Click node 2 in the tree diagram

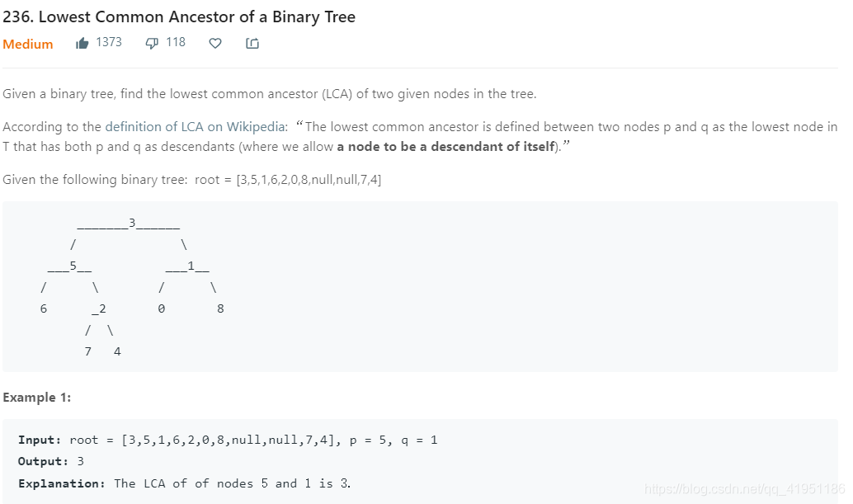pos(102,309)
